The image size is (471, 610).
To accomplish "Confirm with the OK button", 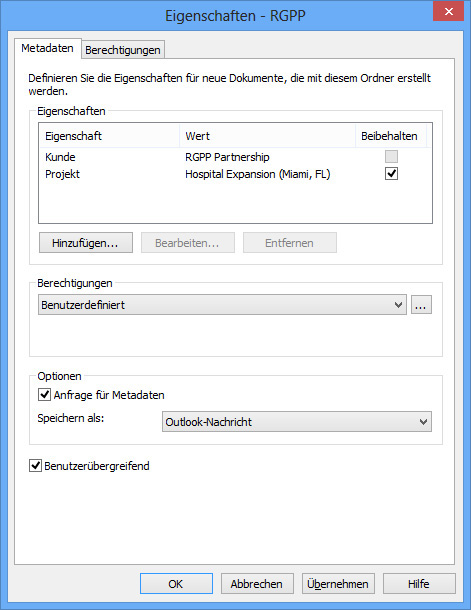I will [x=176, y=584].
